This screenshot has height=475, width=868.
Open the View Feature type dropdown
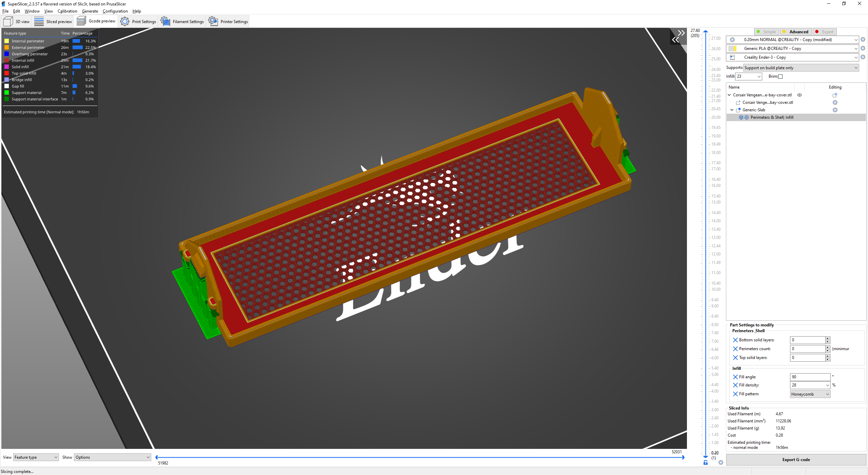point(36,457)
